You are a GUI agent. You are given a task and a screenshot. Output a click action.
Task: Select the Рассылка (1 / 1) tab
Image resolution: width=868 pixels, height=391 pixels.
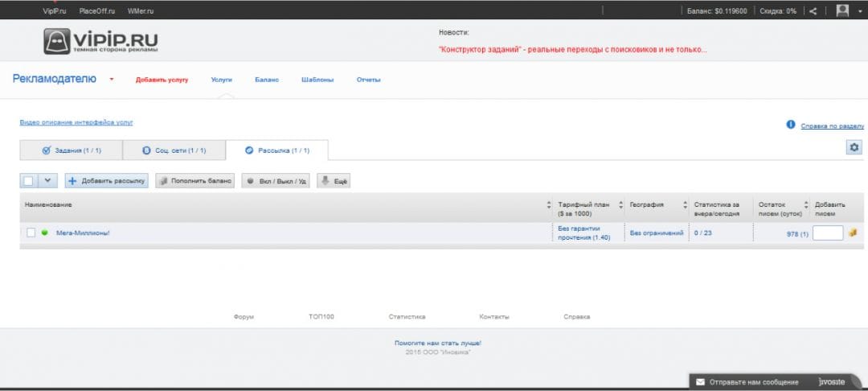click(276, 150)
